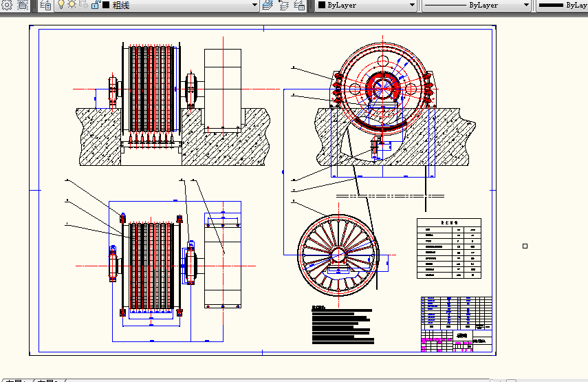Open the Layer Properties Manager icon
Viewport: 588px width, 382px height.
point(46,6)
